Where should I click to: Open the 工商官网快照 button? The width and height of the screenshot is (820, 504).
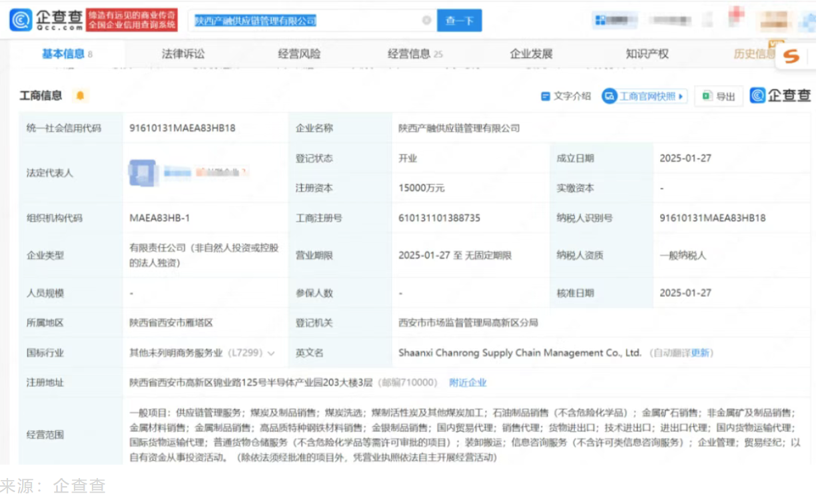click(644, 97)
